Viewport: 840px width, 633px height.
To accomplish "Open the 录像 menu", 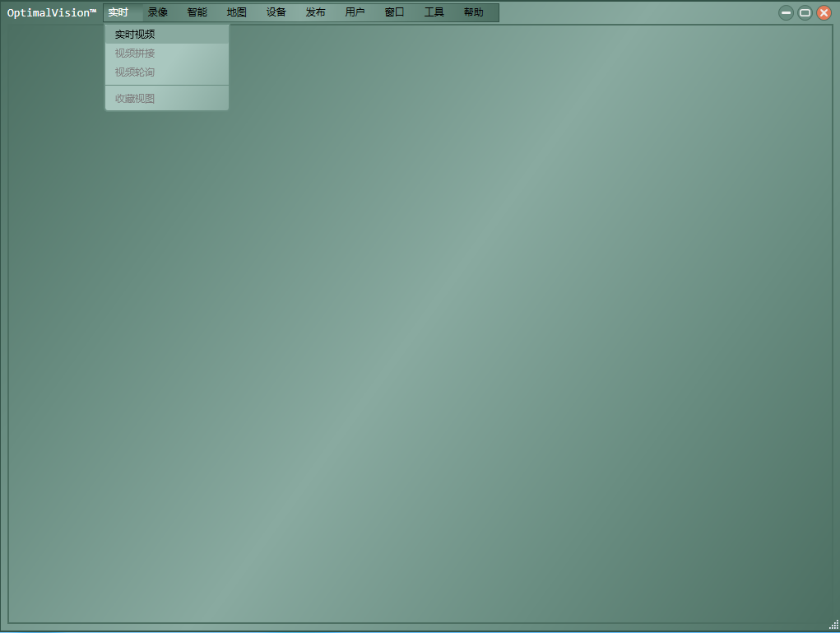I will tap(158, 12).
